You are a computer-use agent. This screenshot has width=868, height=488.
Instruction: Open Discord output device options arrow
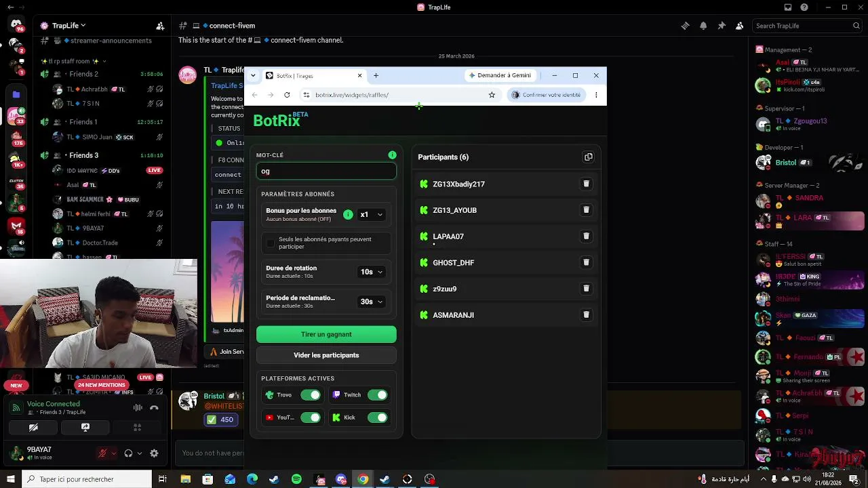point(139,453)
